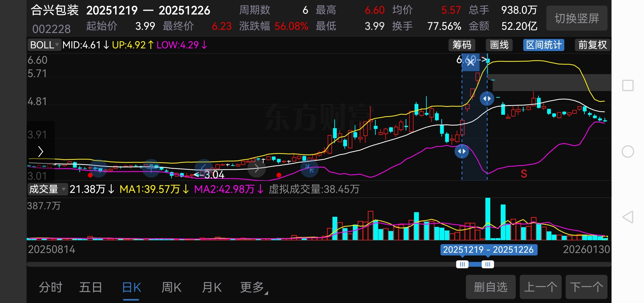Toggle 区间统计 interval statistics mode
This screenshot has width=644, height=303.
pyautogui.click(x=544, y=45)
